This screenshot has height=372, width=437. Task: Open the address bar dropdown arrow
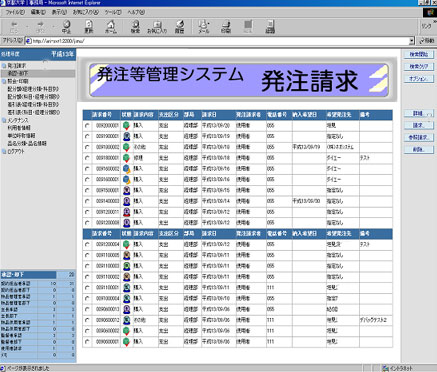[412, 41]
